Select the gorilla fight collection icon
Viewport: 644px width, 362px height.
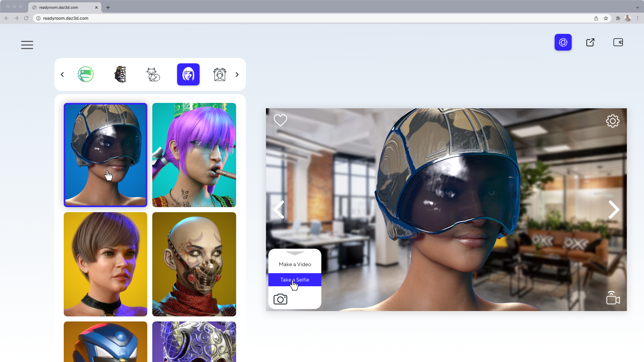(x=120, y=74)
